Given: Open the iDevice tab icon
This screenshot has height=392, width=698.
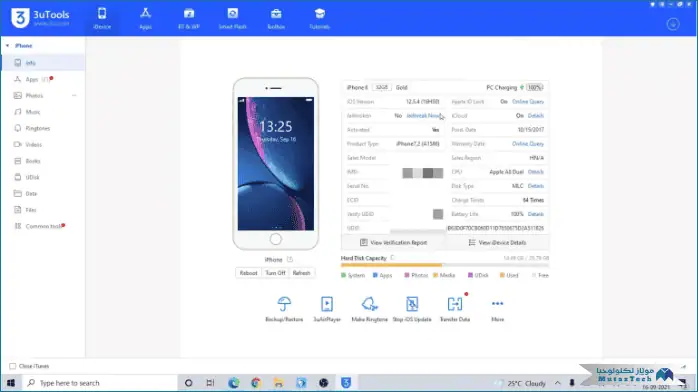Looking at the screenshot, I should (x=102, y=13).
